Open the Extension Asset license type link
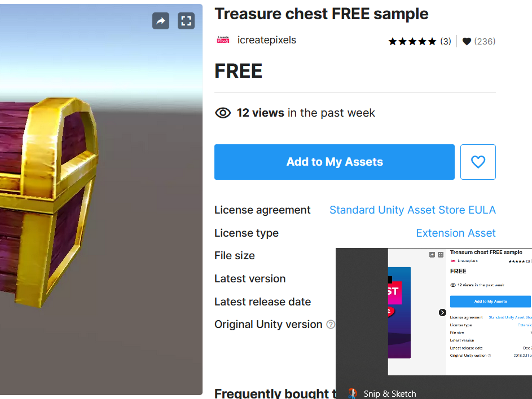Screen dimensions: 532x399 [456, 233]
